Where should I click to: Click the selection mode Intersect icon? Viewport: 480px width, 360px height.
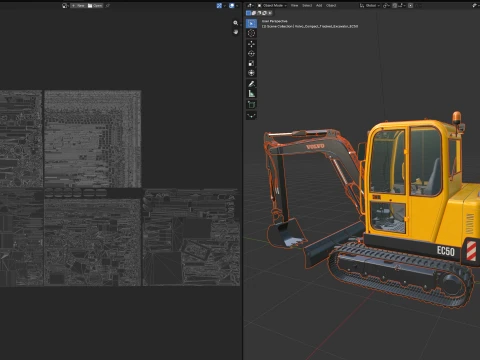coord(270,13)
